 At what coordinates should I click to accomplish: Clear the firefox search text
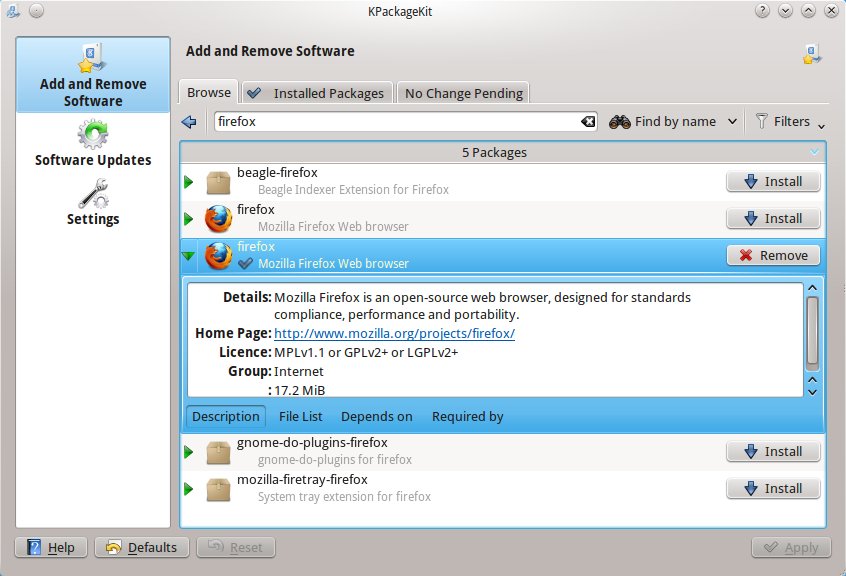point(588,122)
